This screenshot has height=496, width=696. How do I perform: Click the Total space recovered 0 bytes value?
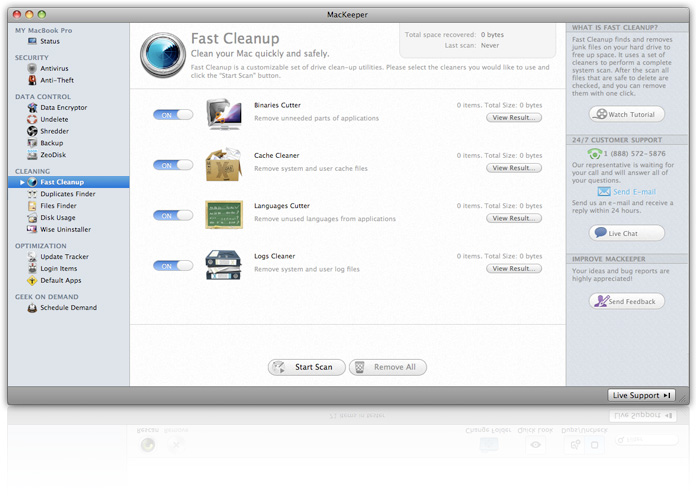[492, 35]
